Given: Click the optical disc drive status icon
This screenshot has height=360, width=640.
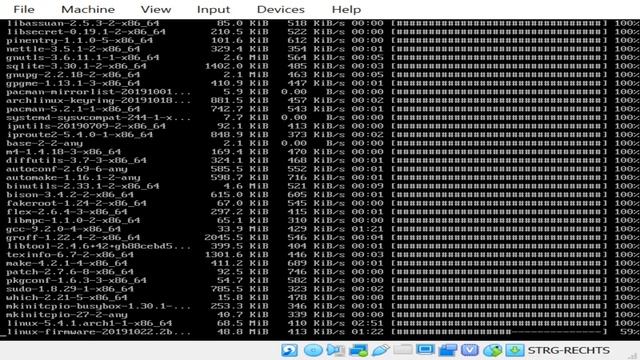Looking at the screenshot, I should click(x=313, y=350).
